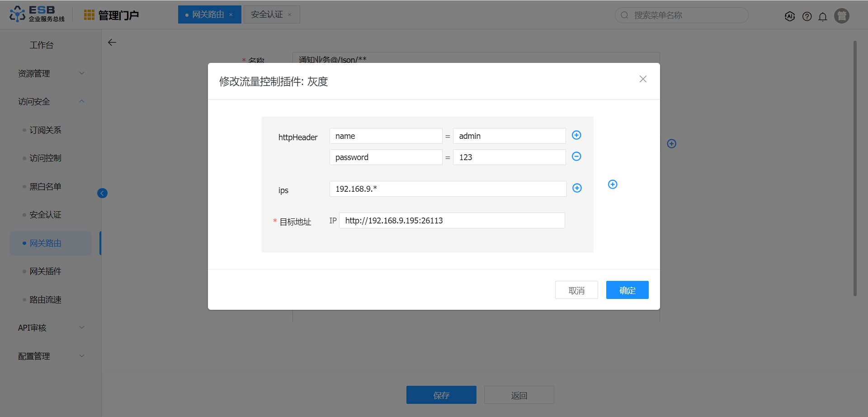Open notifications bell icon
Viewport: 868px width, 417px height.
point(823,16)
